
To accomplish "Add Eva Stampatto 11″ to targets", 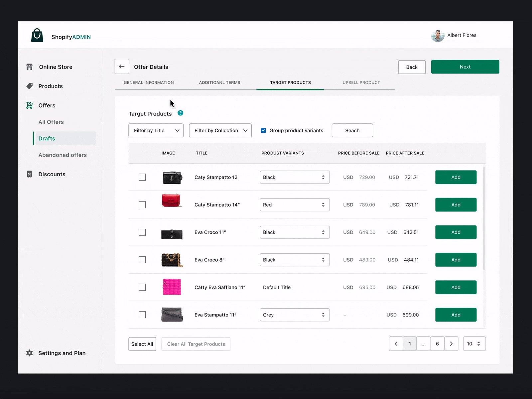I will point(456,315).
